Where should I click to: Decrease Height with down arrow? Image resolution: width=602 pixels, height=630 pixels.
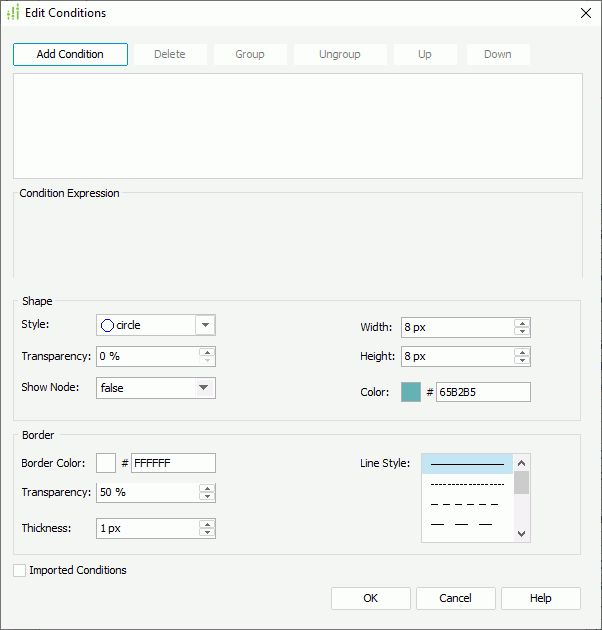tap(522, 360)
